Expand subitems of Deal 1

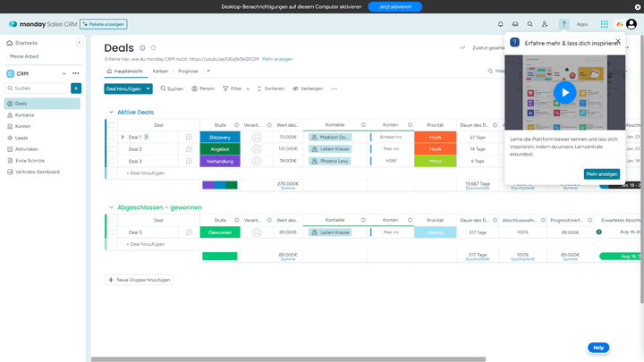click(x=123, y=137)
